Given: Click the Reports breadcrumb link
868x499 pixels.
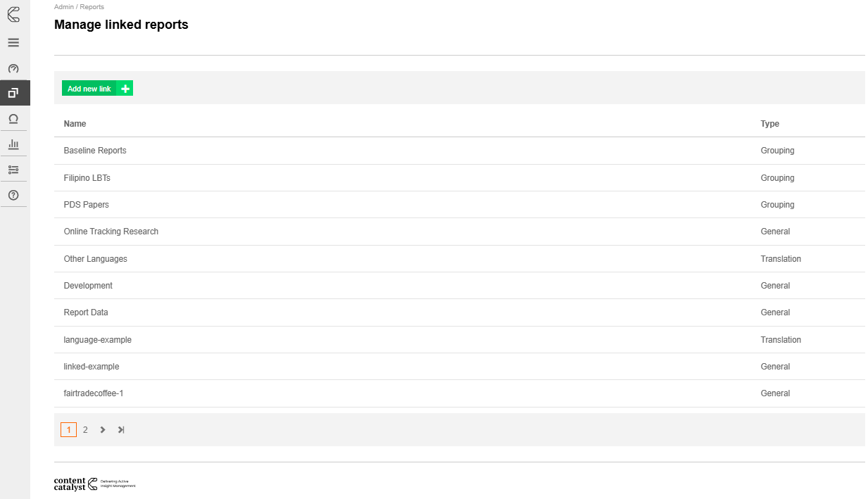Looking at the screenshot, I should [92, 7].
